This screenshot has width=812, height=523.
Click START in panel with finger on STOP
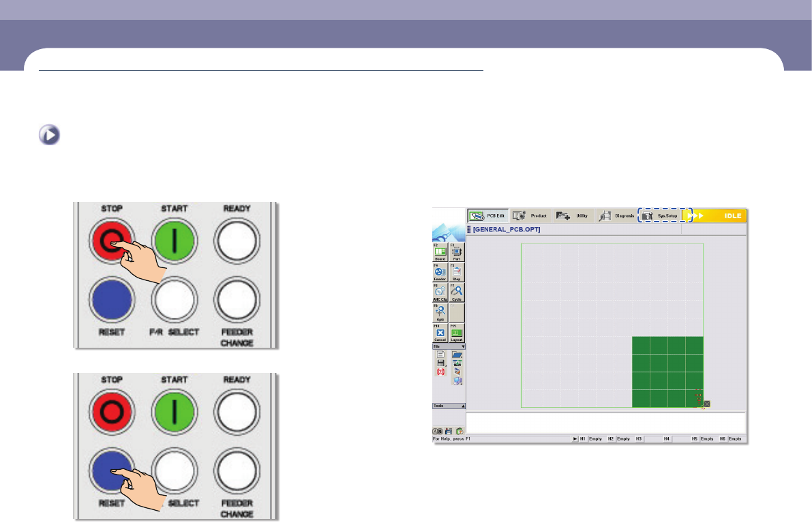[175, 241]
